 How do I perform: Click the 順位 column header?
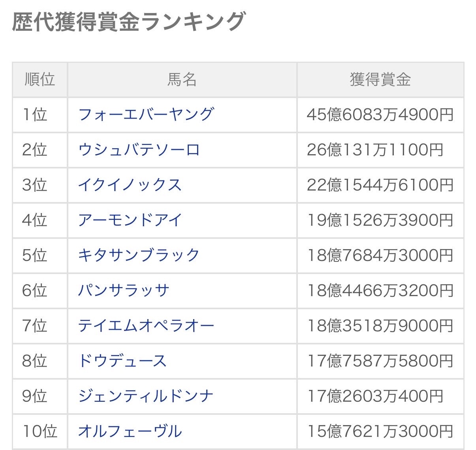(40, 79)
